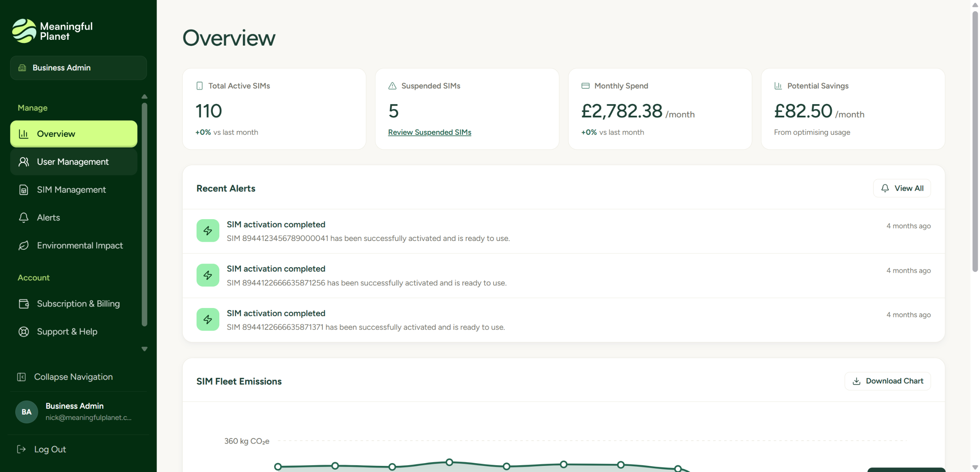Click the sidebar scroll down arrow

click(x=144, y=349)
